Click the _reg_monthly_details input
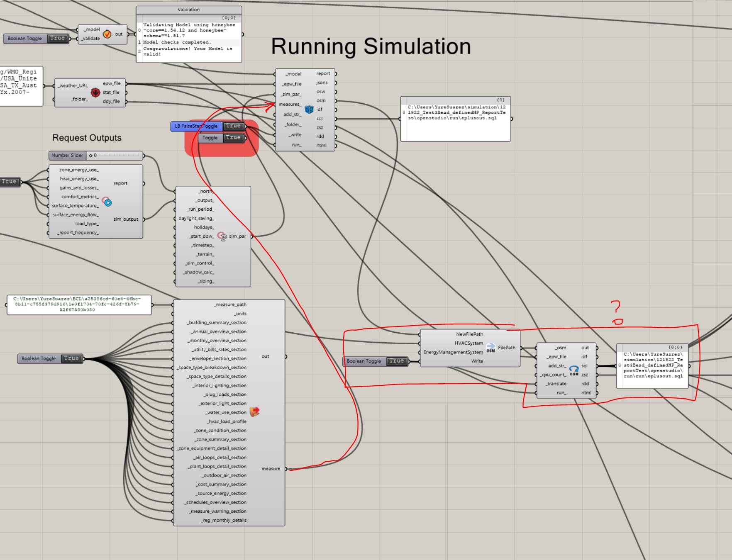Screen dimensions: 732x560 (224, 520)
